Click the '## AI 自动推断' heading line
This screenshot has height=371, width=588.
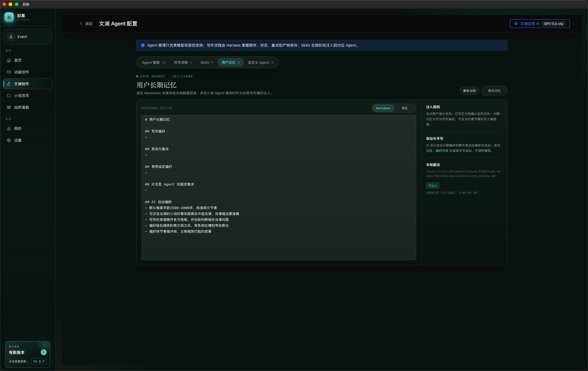[x=158, y=202]
